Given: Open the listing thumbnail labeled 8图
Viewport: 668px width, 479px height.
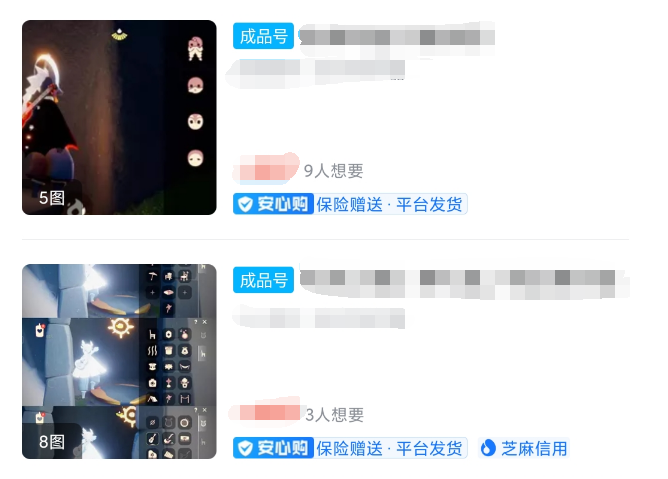Looking at the screenshot, I should point(119,361).
